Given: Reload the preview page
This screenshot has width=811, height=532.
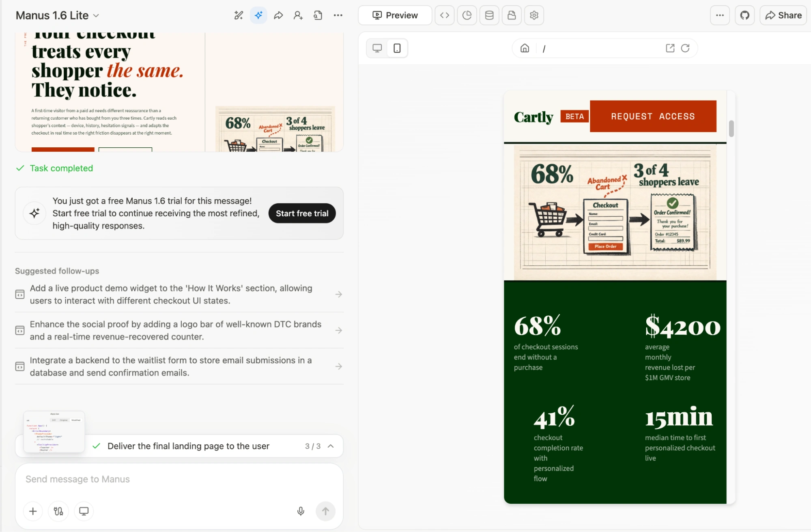Looking at the screenshot, I should (685, 48).
